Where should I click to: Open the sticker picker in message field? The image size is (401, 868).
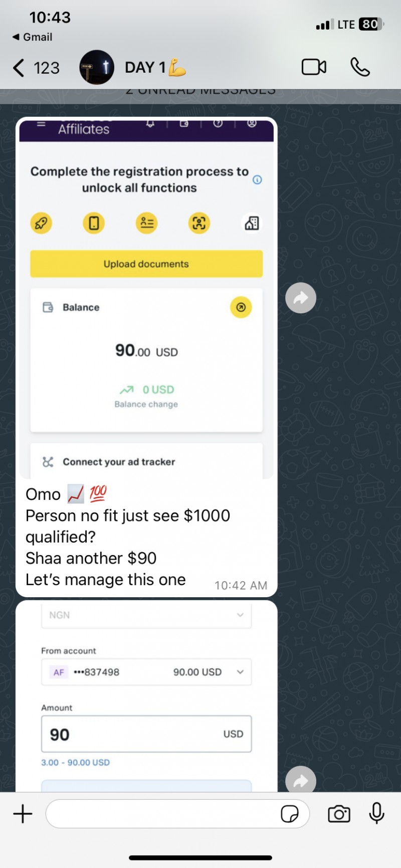point(290,813)
